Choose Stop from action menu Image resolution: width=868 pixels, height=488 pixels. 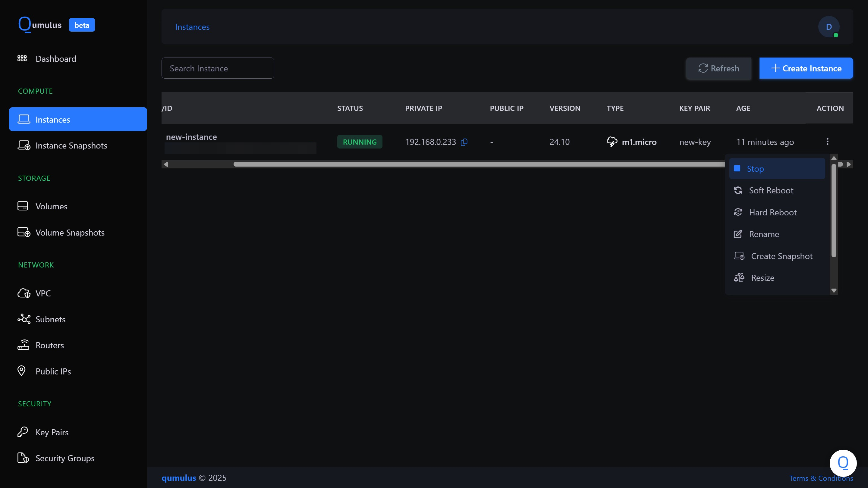[x=777, y=168]
